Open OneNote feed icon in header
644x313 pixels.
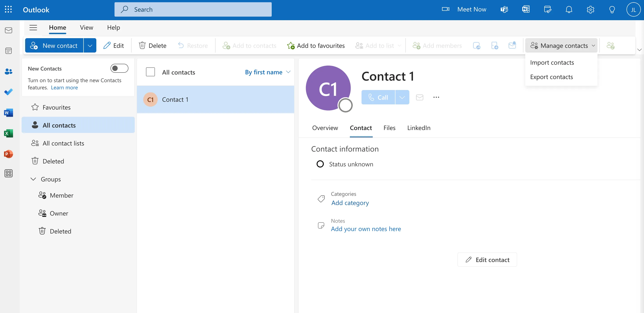pos(526,9)
